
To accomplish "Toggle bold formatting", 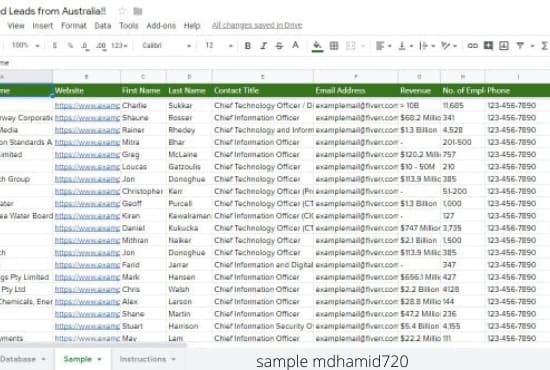I will pyautogui.click(x=248, y=46).
